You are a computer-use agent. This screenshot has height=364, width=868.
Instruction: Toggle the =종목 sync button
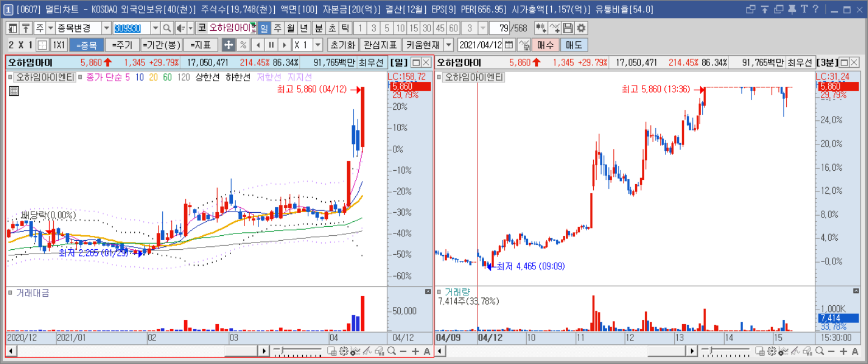[86, 45]
